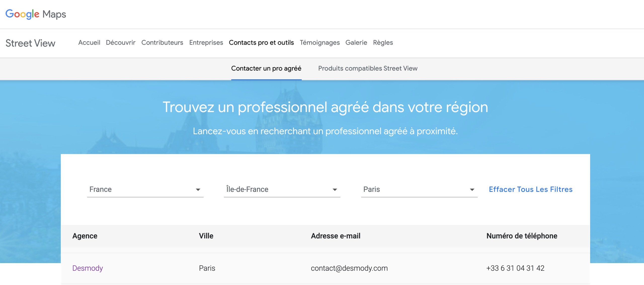Open the Galerie menu item
This screenshot has height=285, width=644.
(356, 43)
